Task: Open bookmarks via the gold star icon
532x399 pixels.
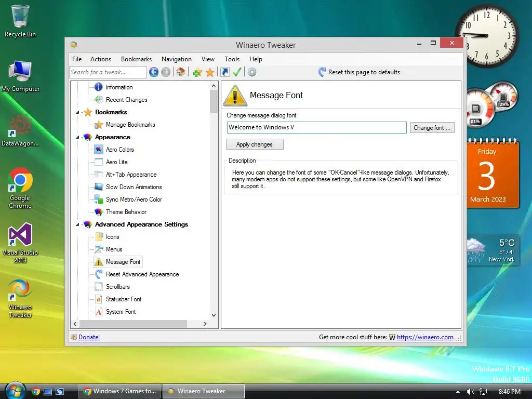Action: coord(210,72)
